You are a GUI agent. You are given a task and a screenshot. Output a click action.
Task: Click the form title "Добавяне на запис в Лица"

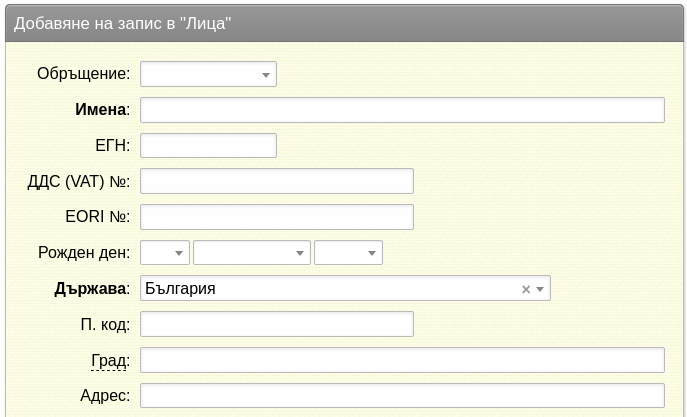tap(122, 24)
